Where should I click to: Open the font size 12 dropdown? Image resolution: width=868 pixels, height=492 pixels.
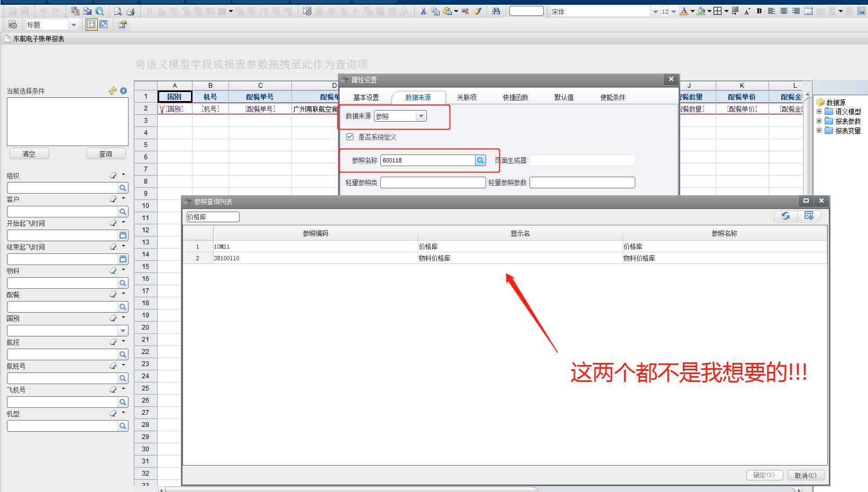673,12
